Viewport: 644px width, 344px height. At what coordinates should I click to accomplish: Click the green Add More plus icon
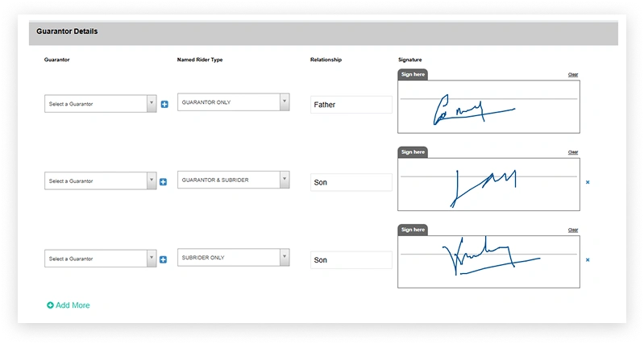tap(50, 305)
